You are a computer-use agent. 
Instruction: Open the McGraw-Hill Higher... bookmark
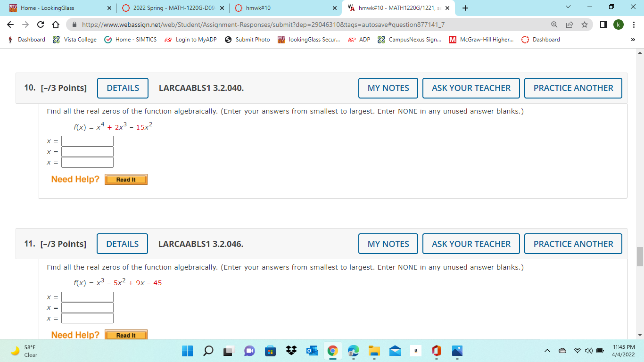(481, 40)
